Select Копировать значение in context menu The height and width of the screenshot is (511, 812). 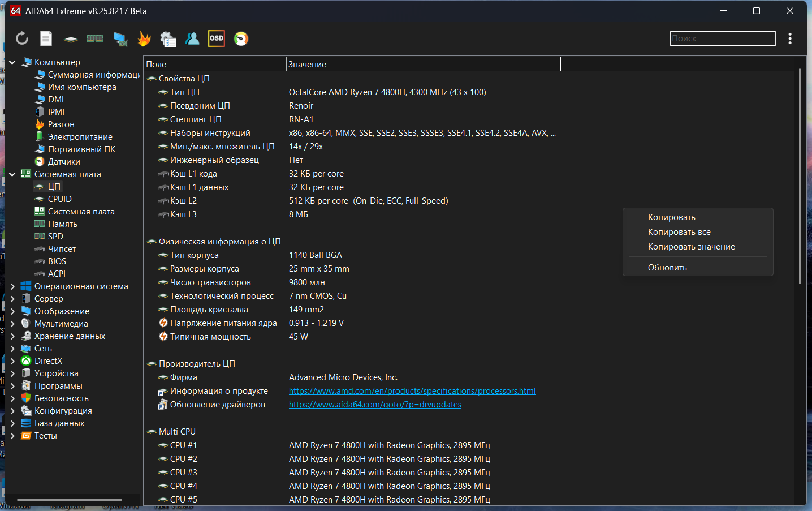pyautogui.click(x=691, y=247)
